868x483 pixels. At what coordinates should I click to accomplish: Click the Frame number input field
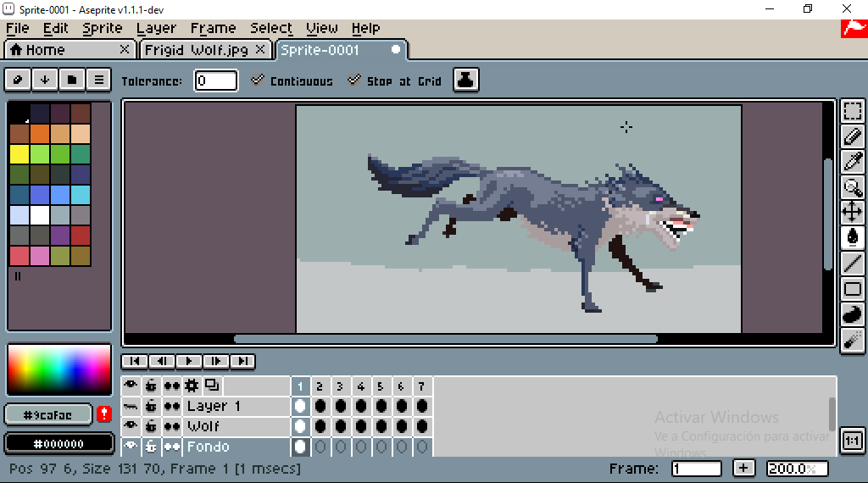click(x=697, y=469)
